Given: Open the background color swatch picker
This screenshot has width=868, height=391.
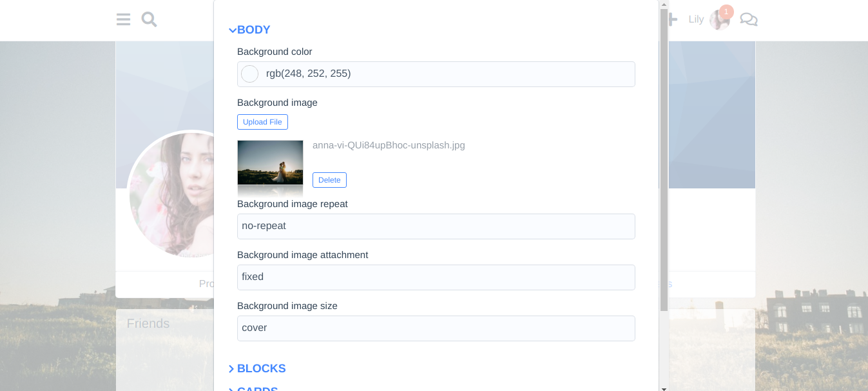Looking at the screenshot, I should 249,74.
